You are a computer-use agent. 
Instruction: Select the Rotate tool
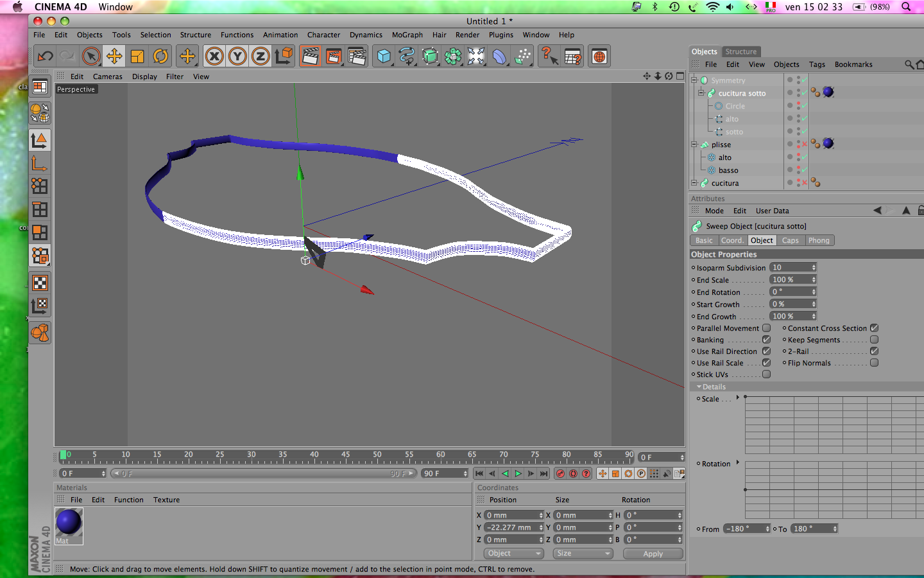pos(160,57)
